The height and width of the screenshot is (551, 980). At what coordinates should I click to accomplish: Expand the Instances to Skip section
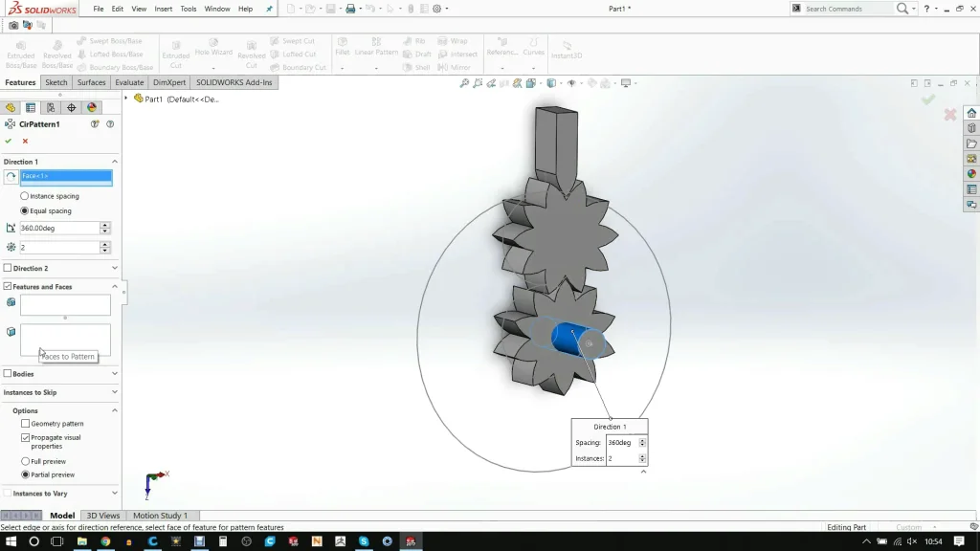point(115,392)
